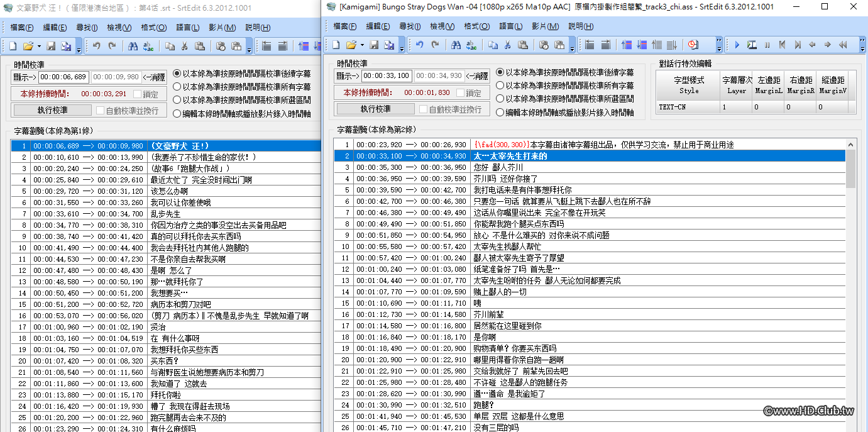This screenshot has width=868, height=432.
Task: Click TEXT-CN style cell in right window
Action: click(x=687, y=107)
